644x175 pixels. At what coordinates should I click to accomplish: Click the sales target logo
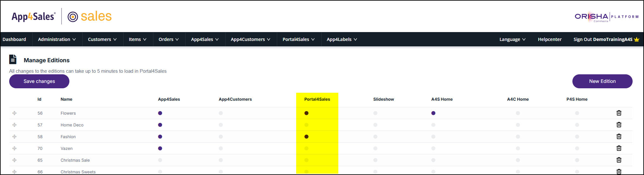point(90,17)
